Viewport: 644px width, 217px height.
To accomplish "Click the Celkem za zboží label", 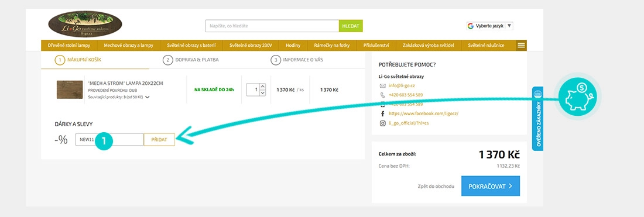I will point(397,154).
